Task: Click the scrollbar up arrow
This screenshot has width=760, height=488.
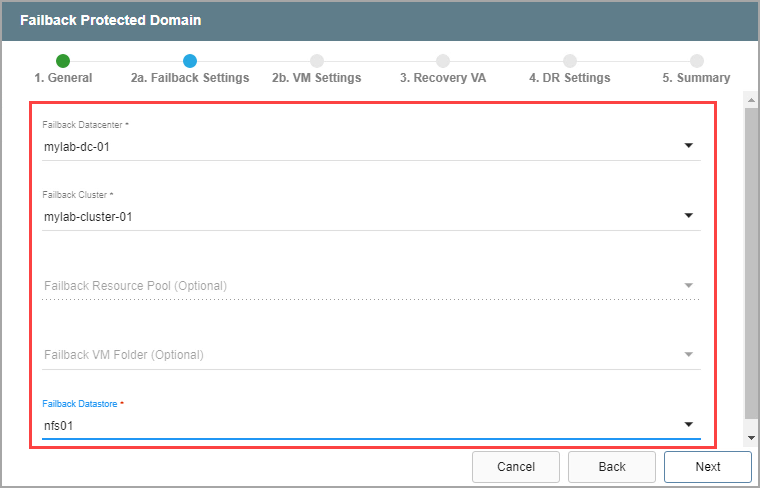Action: 751,100
